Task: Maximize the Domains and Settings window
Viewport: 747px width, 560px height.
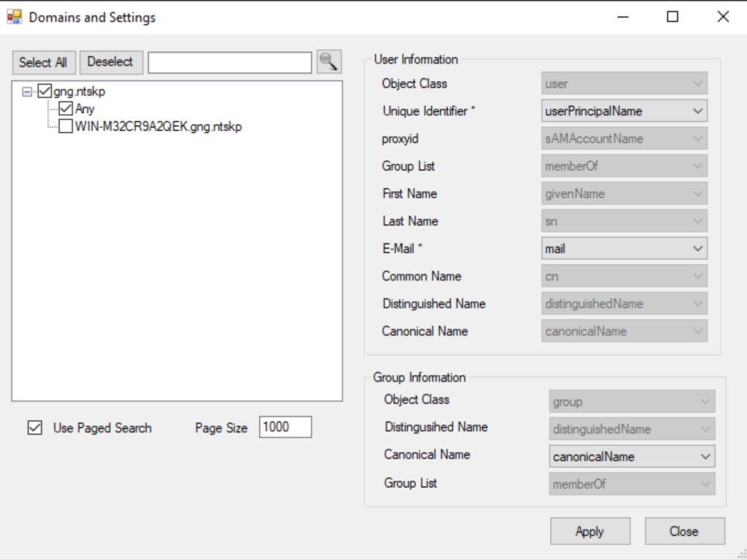Action: pyautogui.click(x=672, y=17)
